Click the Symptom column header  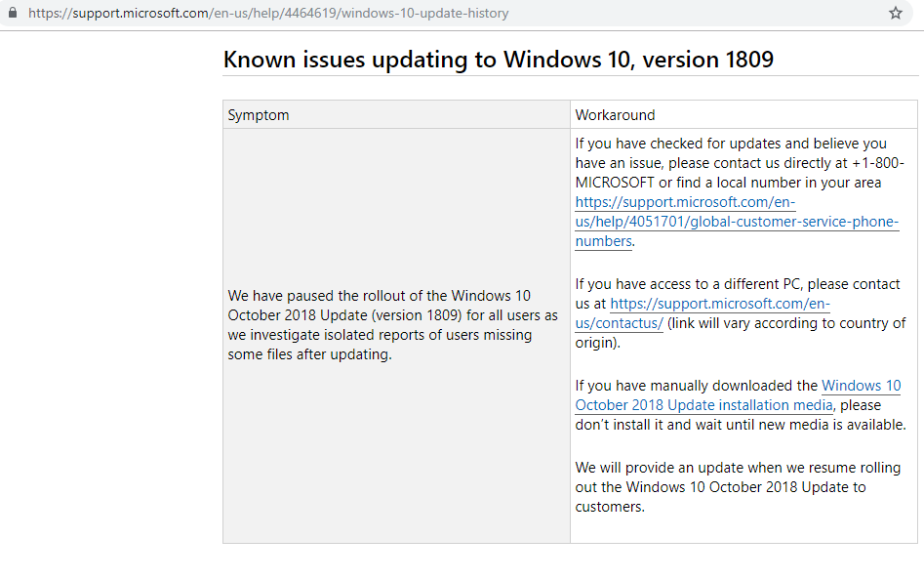tap(259, 115)
